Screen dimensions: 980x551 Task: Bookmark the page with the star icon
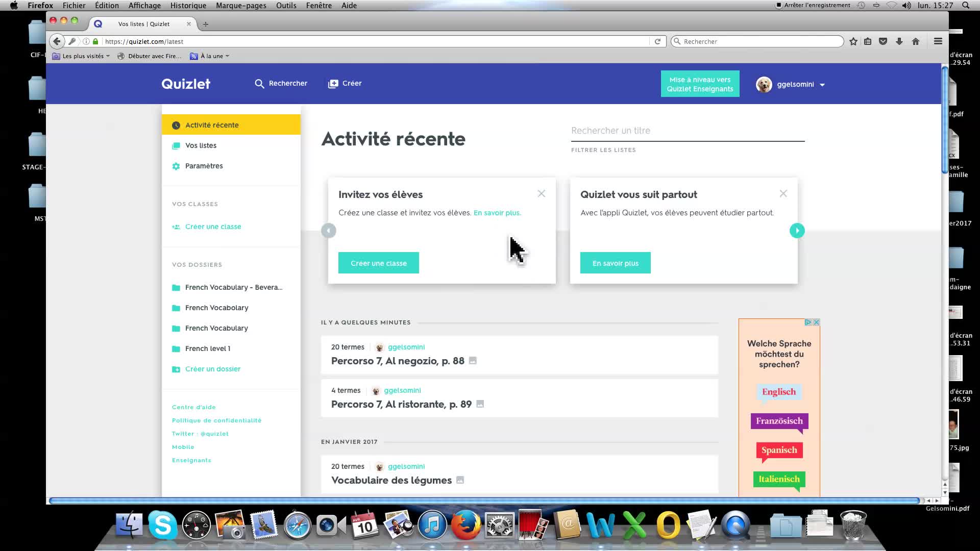853,41
